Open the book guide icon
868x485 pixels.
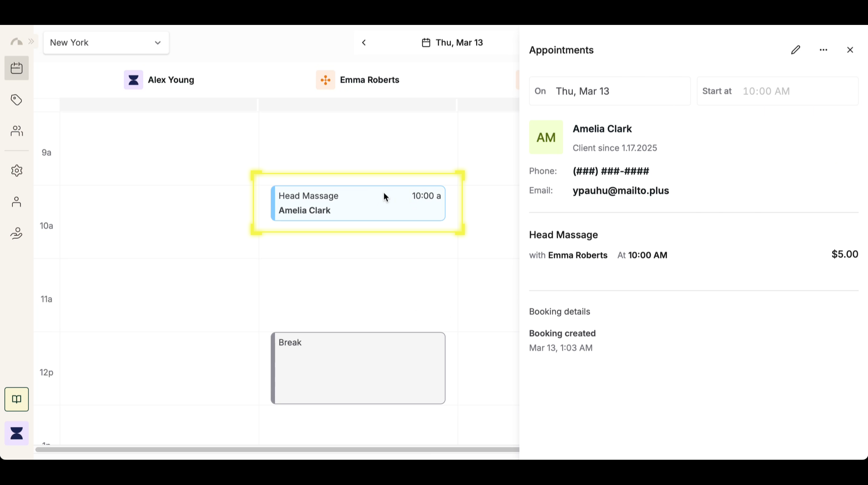(17, 399)
